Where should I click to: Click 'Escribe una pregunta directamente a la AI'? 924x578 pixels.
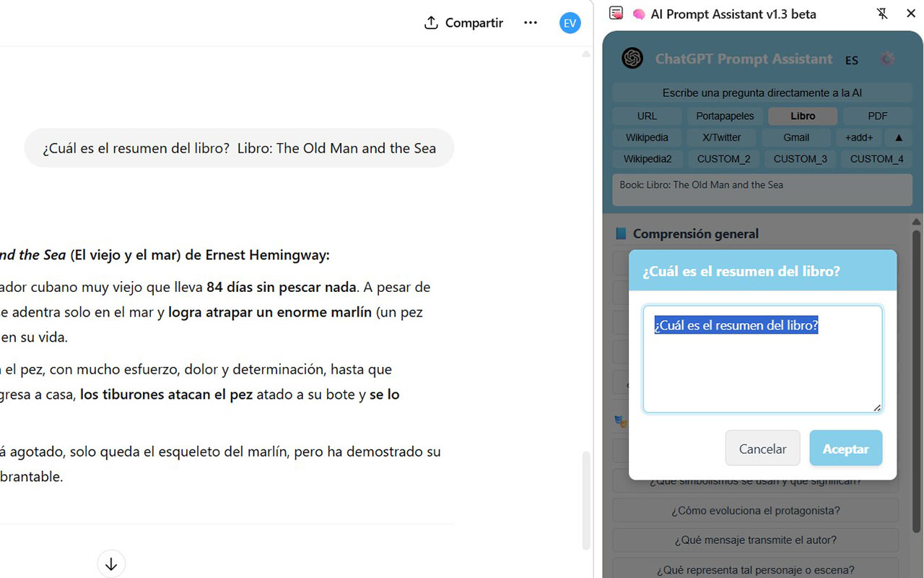click(762, 92)
